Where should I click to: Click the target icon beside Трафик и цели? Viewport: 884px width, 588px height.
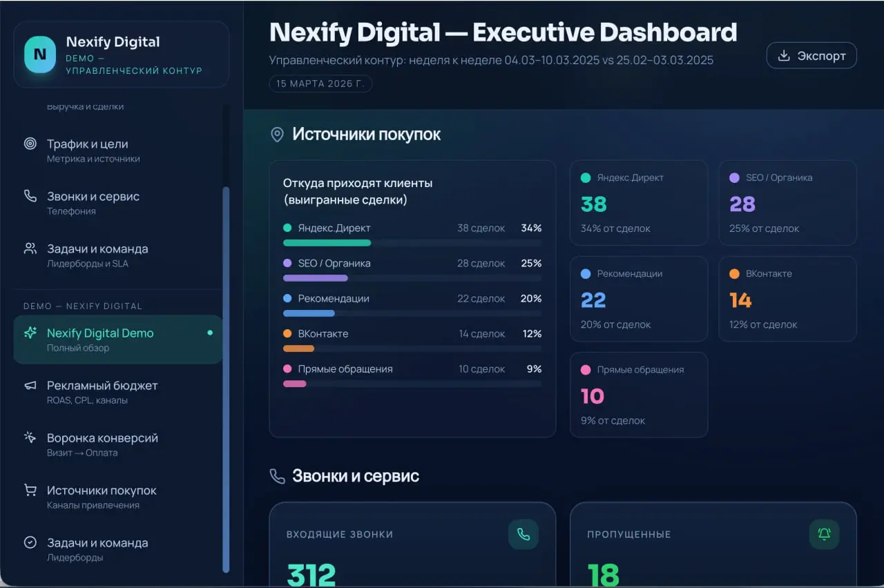(x=30, y=144)
